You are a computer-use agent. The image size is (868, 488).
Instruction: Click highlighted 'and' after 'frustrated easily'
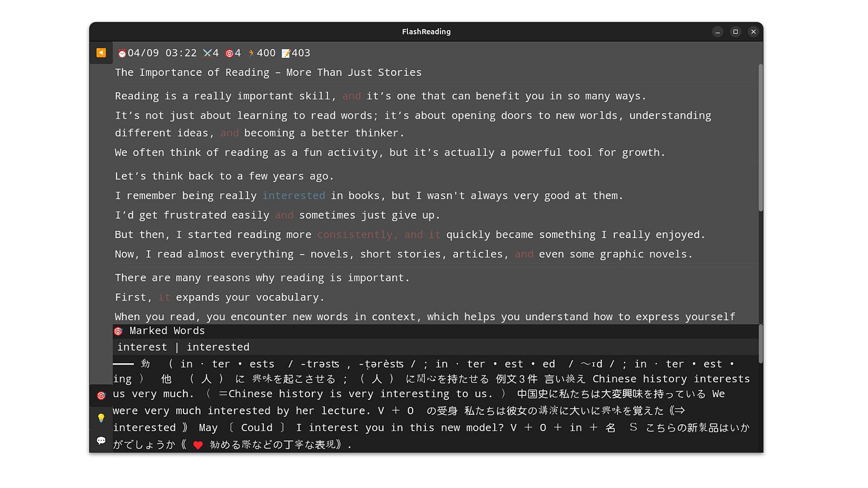coord(284,216)
